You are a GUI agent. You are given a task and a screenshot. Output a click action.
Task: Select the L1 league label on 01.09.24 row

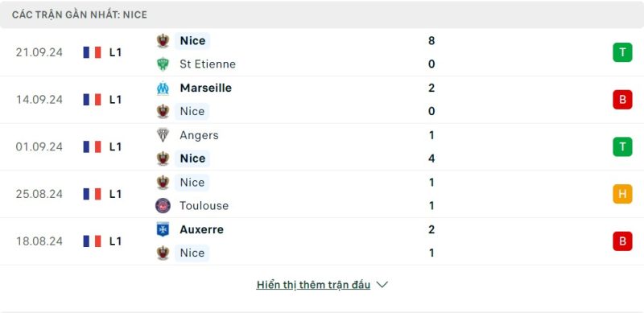pyautogui.click(x=115, y=146)
